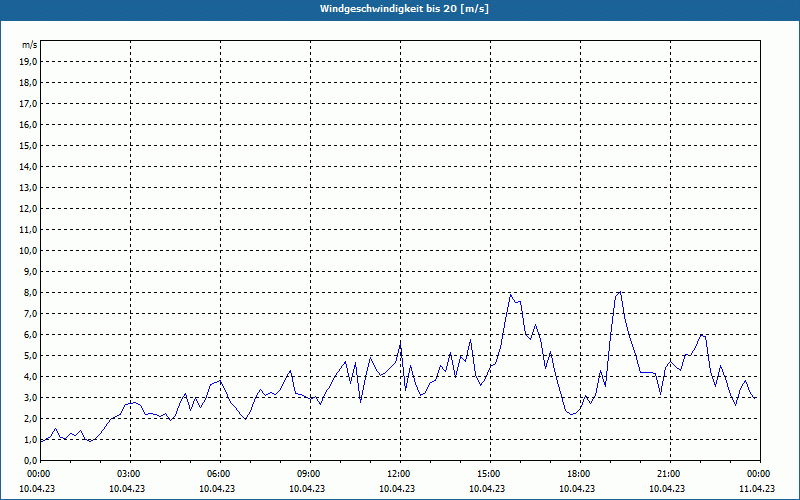Click the wind curve dip just before 18:00
Viewport: 800px width, 500px height.
click(x=571, y=414)
